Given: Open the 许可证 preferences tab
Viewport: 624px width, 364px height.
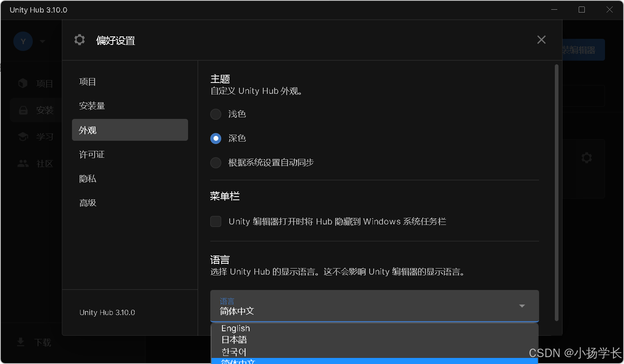Looking at the screenshot, I should (130, 154).
